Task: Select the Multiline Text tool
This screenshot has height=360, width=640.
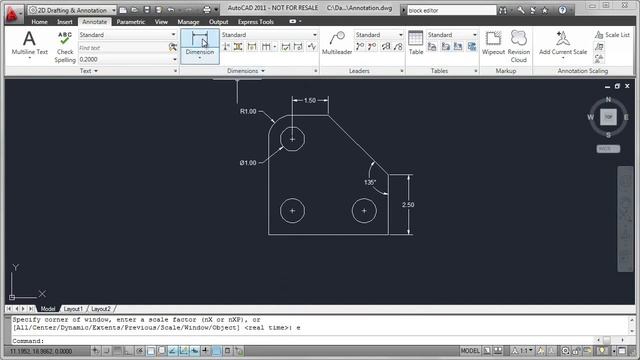Action: (x=29, y=45)
